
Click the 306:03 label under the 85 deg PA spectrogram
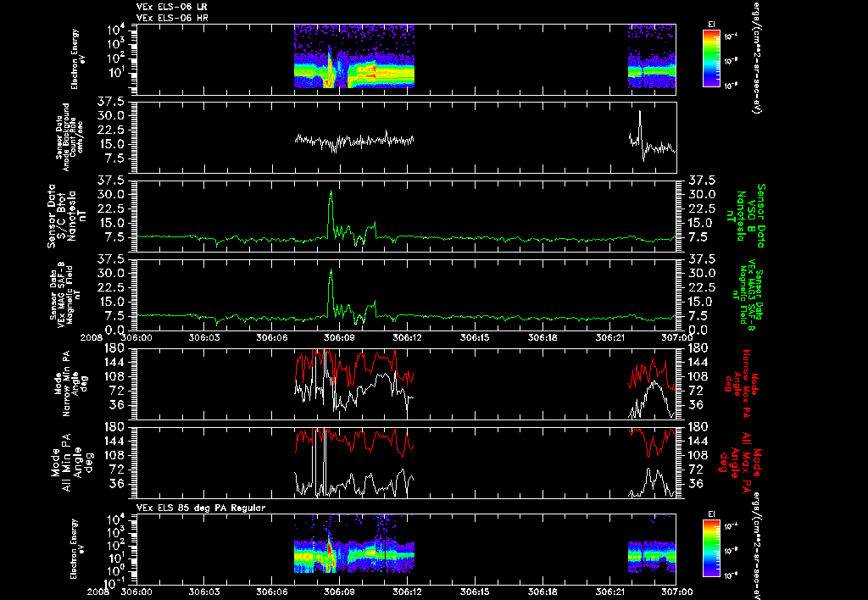(x=204, y=592)
